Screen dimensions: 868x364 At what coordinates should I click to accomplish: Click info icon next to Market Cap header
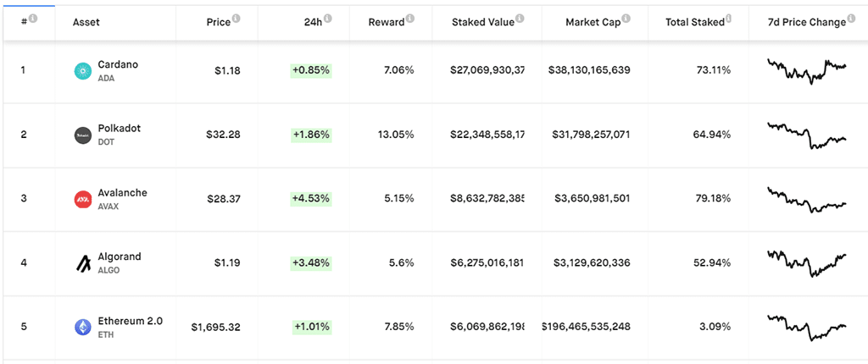click(626, 19)
